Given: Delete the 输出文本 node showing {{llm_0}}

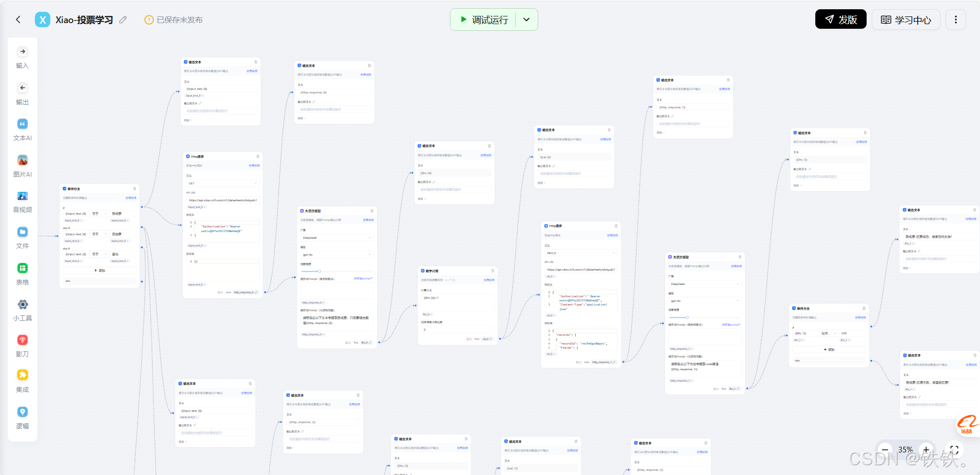Looking at the screenshot, I should (x=489, y=146).
